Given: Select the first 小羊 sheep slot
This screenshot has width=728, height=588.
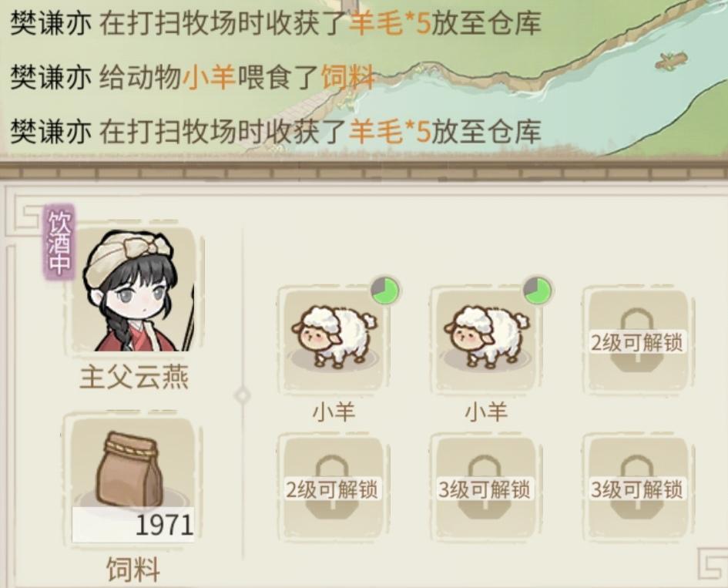Looking at the screenshot, I should [334, 340].
